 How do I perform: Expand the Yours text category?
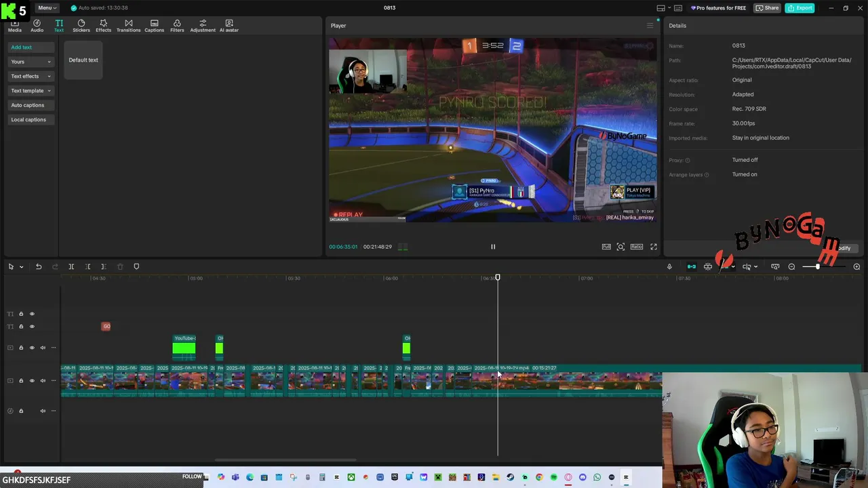pos(31,62)
